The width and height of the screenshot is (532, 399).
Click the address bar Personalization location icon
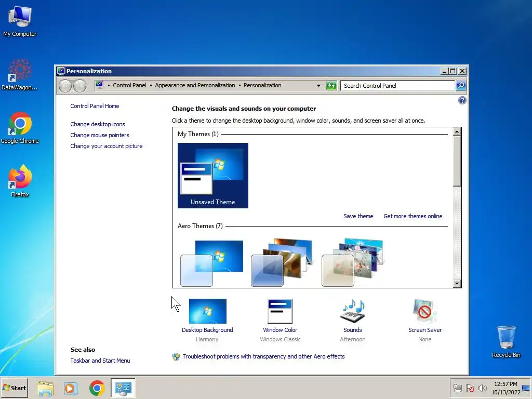click(99, 85)
